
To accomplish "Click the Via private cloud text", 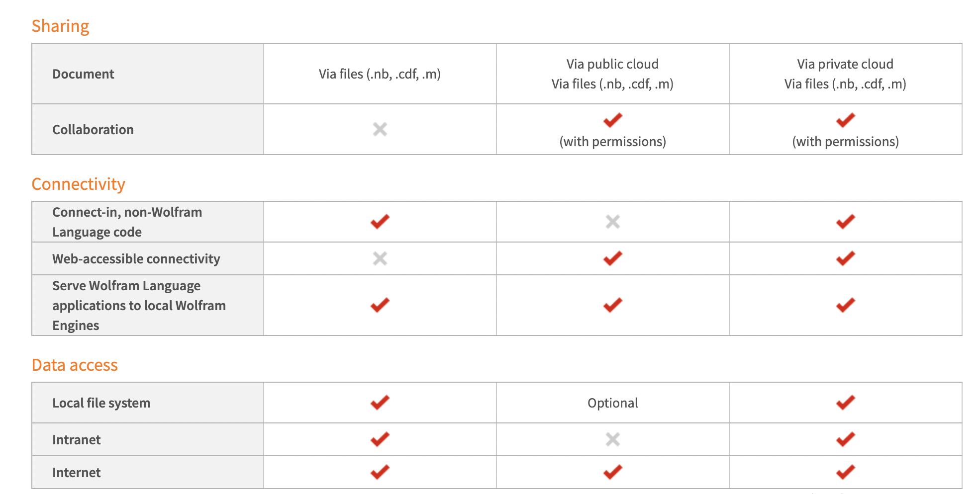I will (x=845, y=64).
